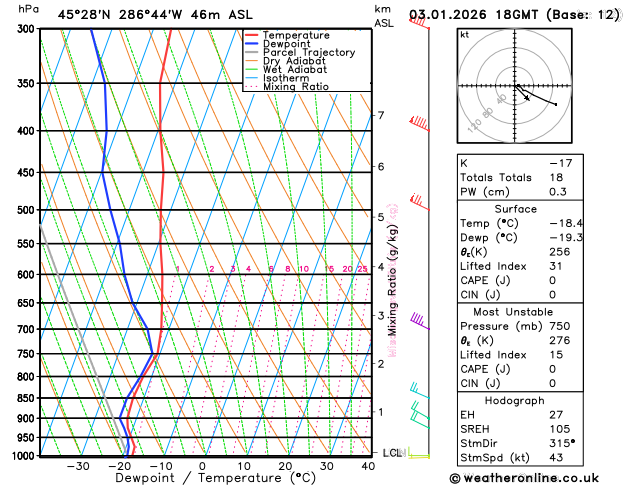Click the 1000 pressure level label

25,456
